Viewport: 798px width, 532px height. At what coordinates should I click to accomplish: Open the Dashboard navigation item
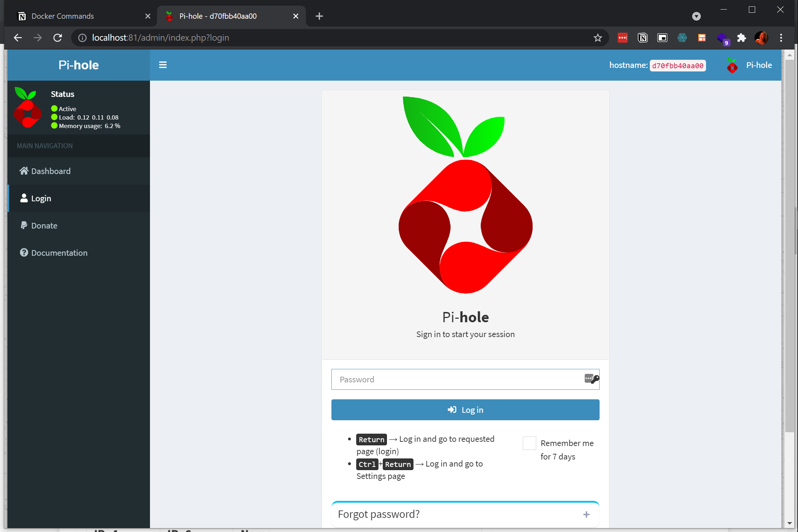coord(79,171)
